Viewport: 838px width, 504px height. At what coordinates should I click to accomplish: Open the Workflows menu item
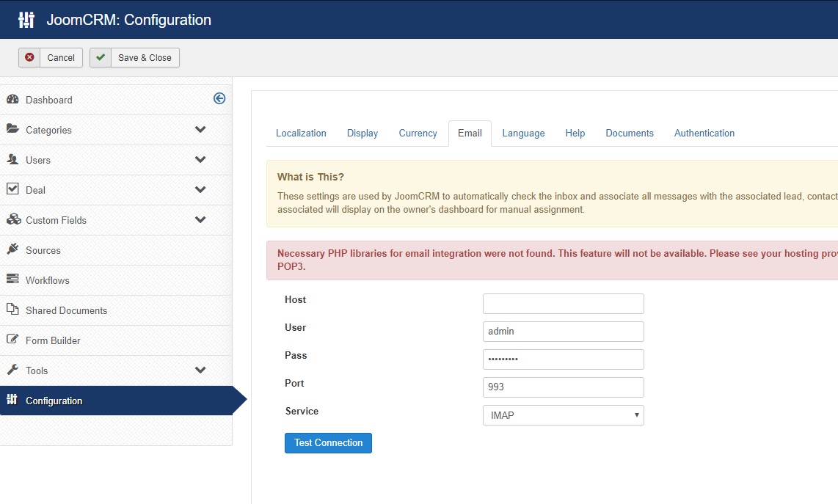(116, 280)
